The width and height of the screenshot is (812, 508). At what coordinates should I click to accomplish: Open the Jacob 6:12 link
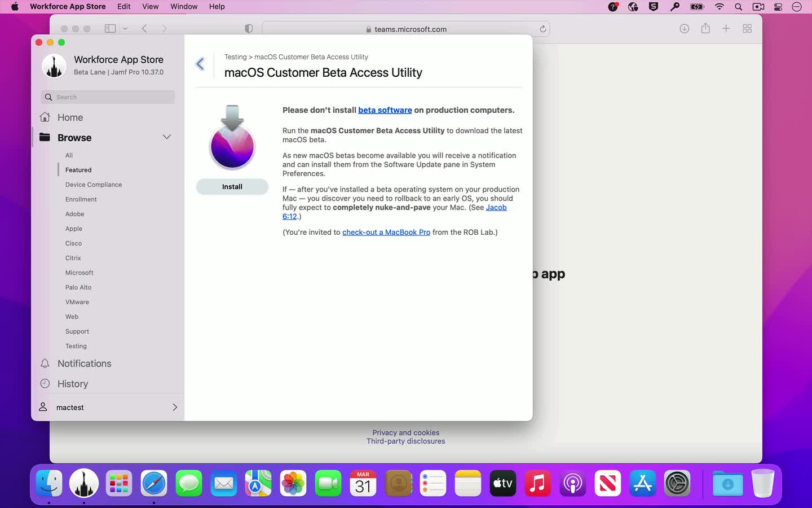pyautogui.click(x=496, y=208)
